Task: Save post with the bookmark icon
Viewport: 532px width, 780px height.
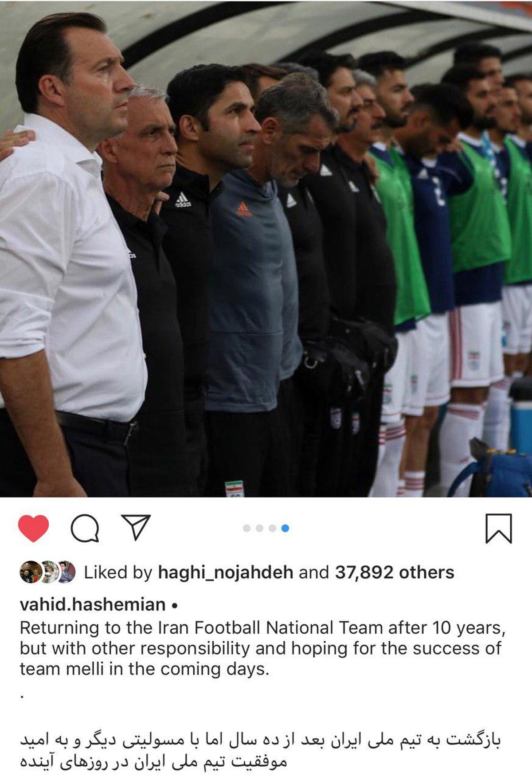Action: coord(499,528)
